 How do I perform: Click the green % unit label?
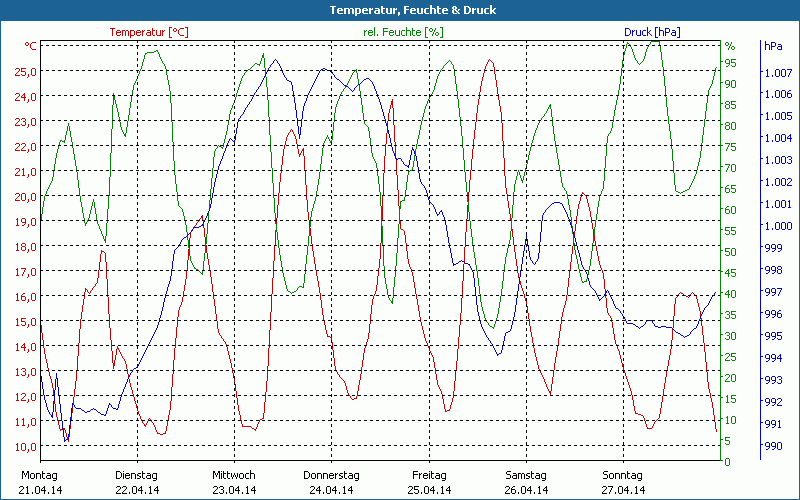click(x=730, y=46)
